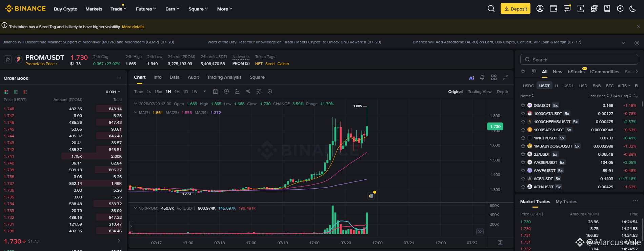Dismiss the Seed Tag warning banner
Screen dimensions: 644x251
click(x=639, y=27)
